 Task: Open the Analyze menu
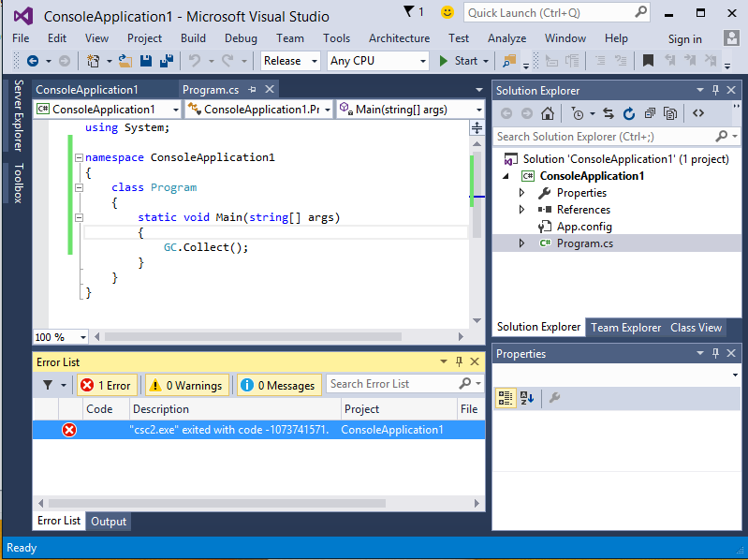point(506,38)
